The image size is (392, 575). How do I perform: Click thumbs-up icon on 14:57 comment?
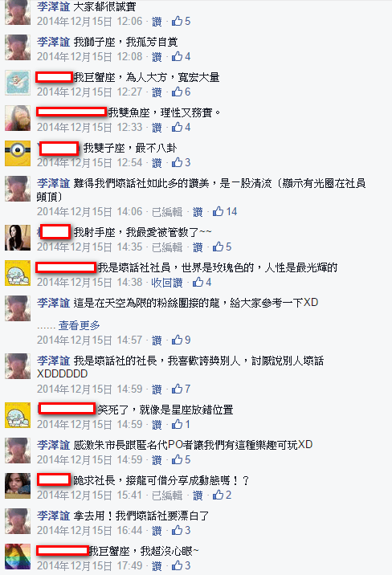click(x=177, y=340)
